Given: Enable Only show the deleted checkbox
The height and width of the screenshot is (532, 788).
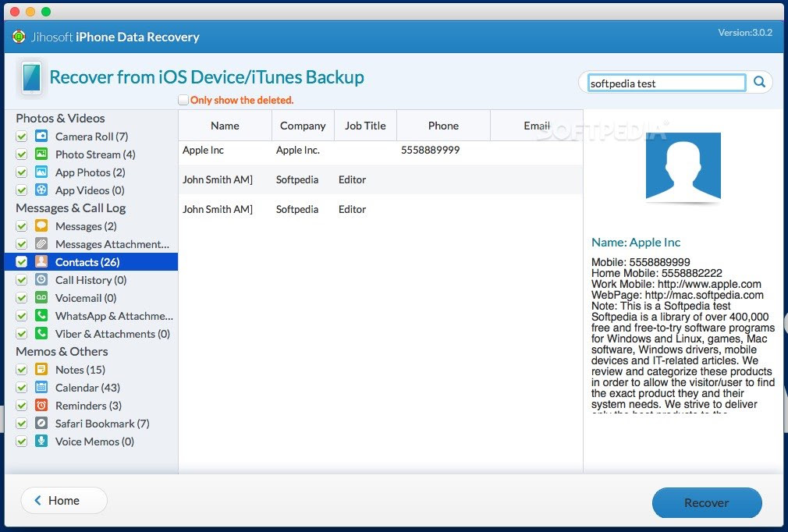Looking at the screenshot, I should pos(183,100).
